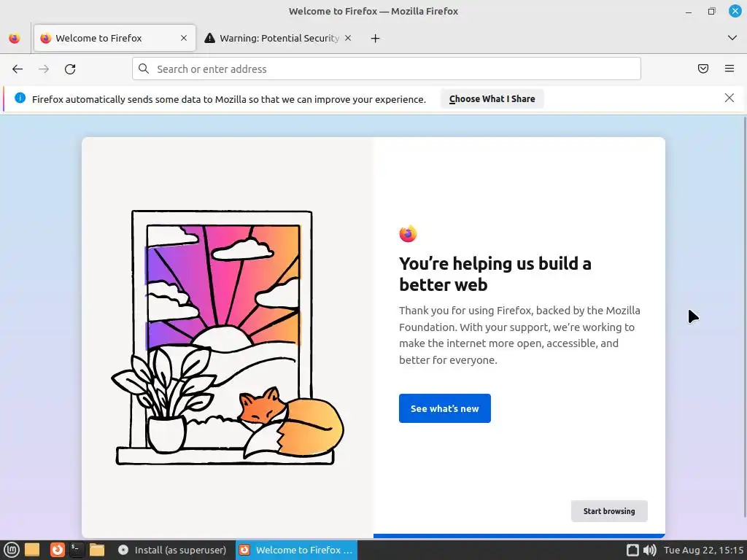Click the window and fox illustration
The image size is (747, 560).
pyautogui.click(x=228, y=338)
